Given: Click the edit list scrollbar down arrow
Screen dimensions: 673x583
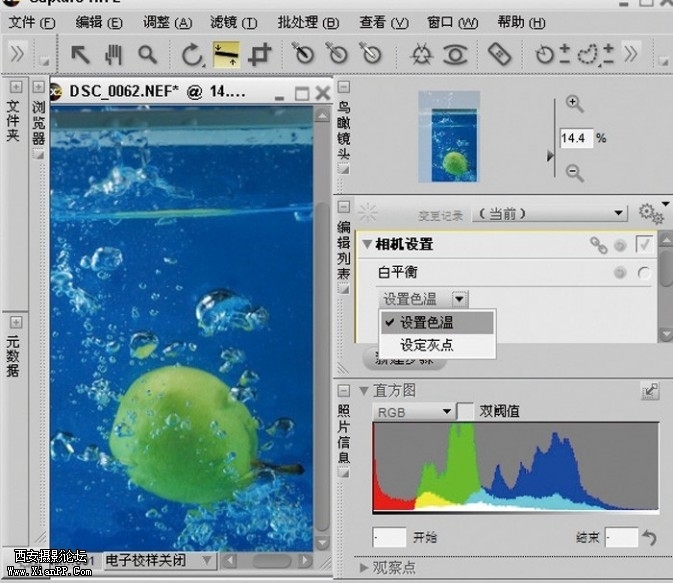Looking at the screenshot, I should [x=666, y=333].
